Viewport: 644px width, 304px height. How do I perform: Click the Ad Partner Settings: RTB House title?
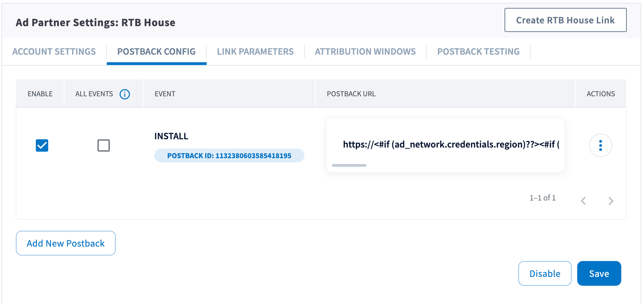click(95, 22)
